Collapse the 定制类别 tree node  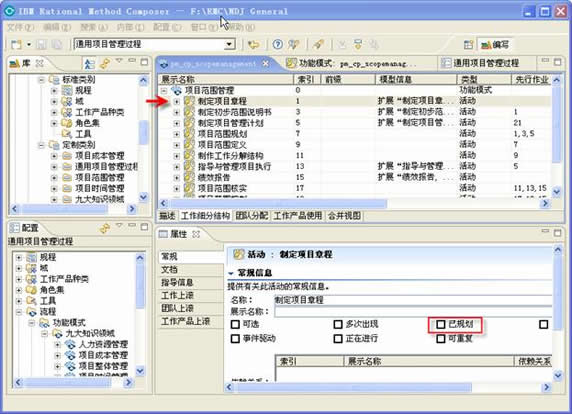pyautogui.click(x=41, y=145)
